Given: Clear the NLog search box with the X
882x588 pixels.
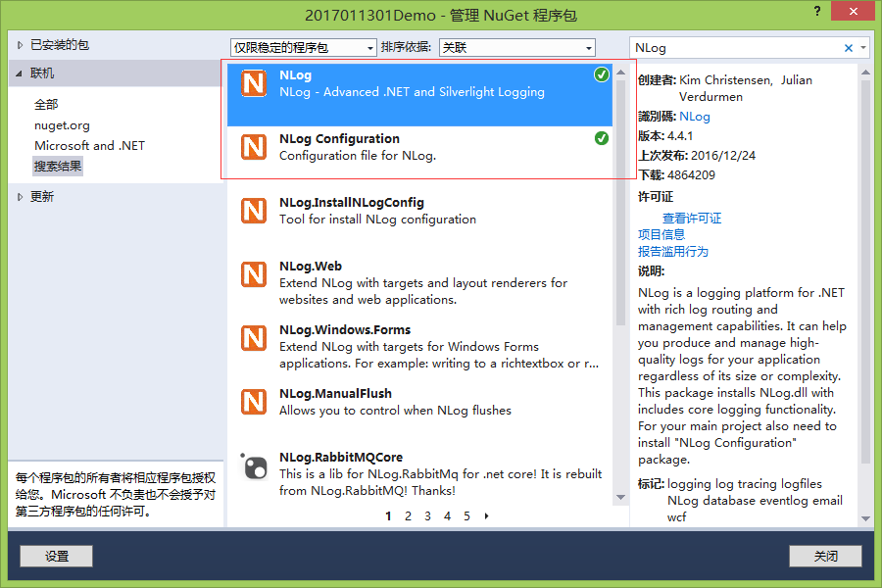Looking at the screenshot, I should tap(849, 48).
